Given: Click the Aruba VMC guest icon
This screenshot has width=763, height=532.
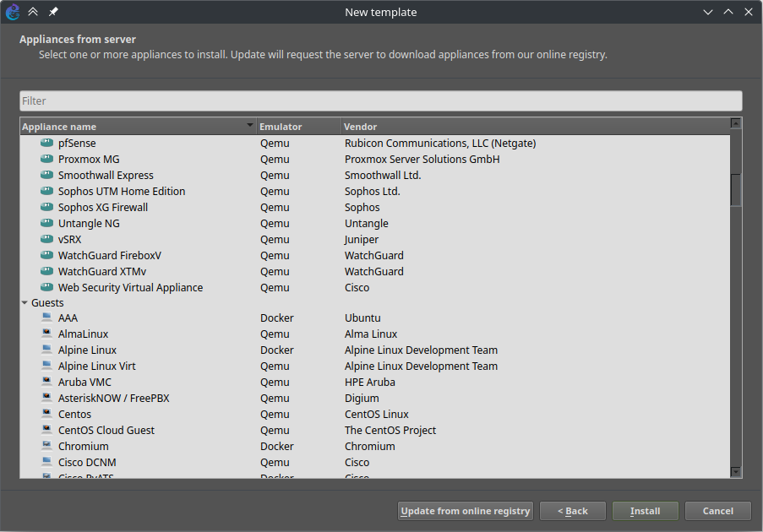Looking at the screenshot, I should pyautogui.click(x=46, y=382).
